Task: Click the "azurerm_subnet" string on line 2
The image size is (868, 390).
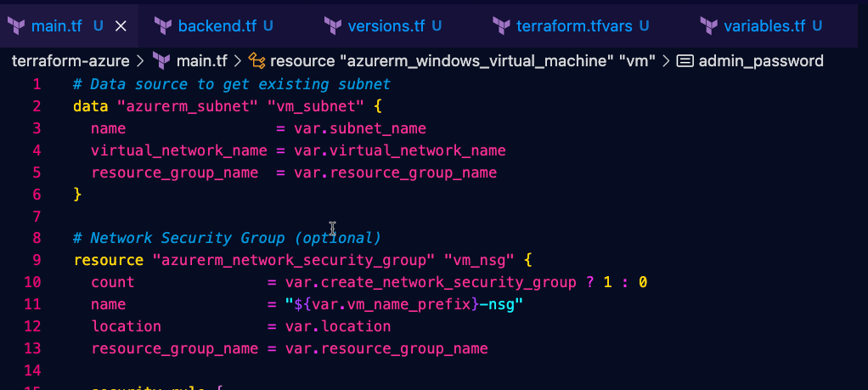Action: pos(188,106)
